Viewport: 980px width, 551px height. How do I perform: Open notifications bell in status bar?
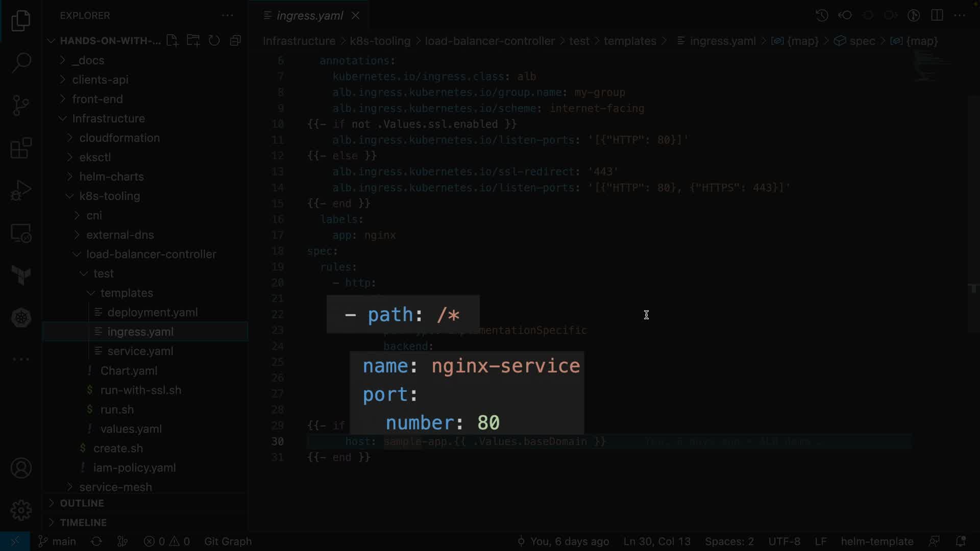point(960,541)
